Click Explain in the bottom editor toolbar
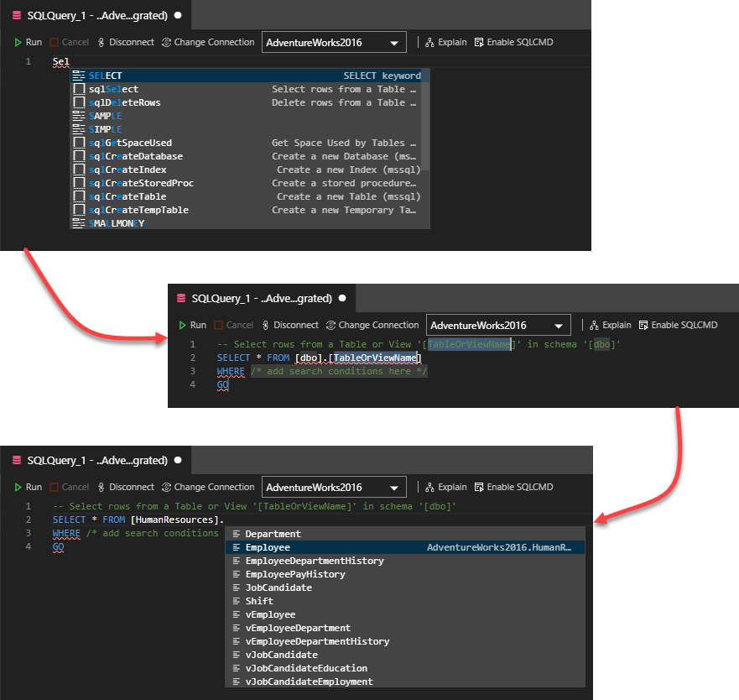 [446, 488]
